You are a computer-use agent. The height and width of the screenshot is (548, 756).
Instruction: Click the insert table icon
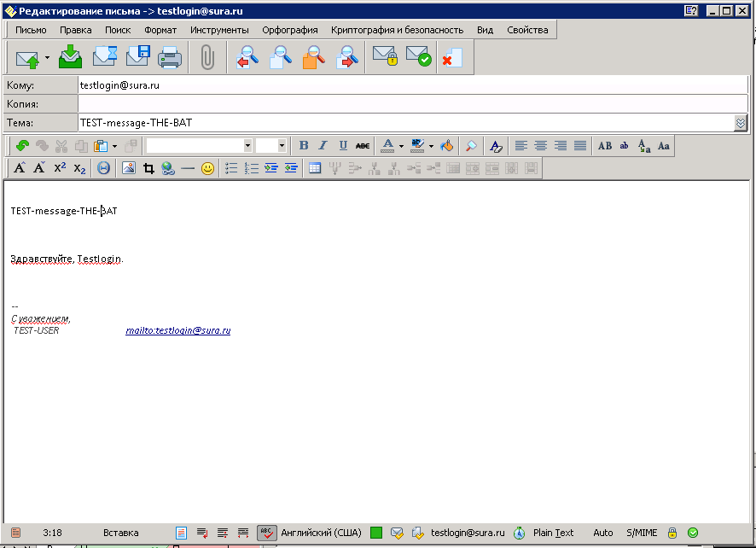click(x=315, y=168)
